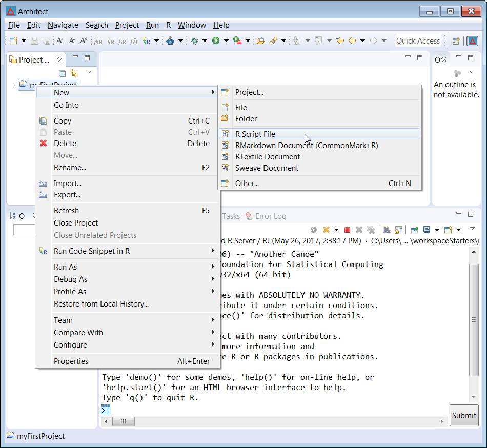Choose Rename... from the context menu
487x448 pixels.
(128, 168)
